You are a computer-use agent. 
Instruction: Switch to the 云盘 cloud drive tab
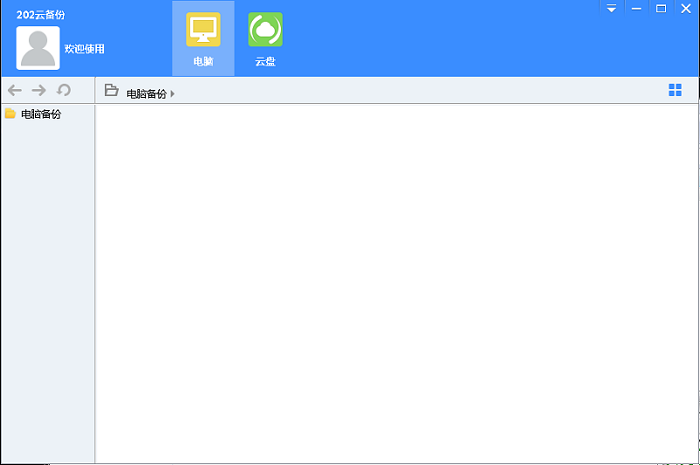click(x=265, y=38)
